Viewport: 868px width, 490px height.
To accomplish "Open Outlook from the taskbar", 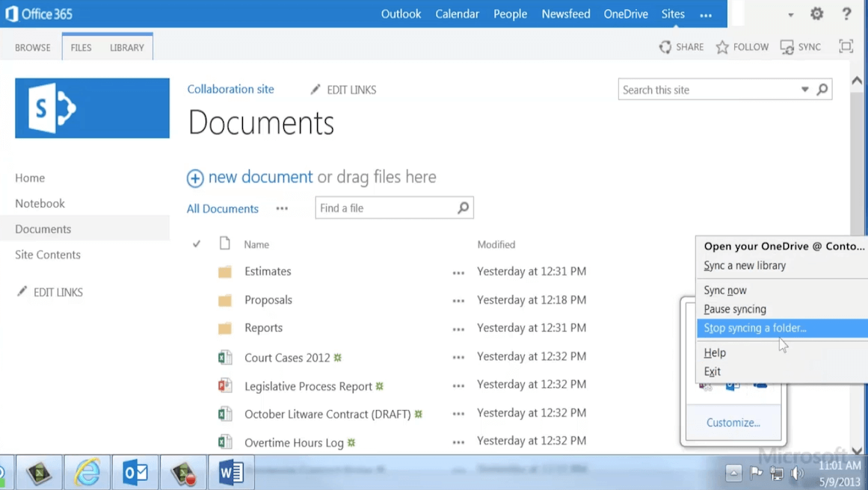I will click(135, 473).
